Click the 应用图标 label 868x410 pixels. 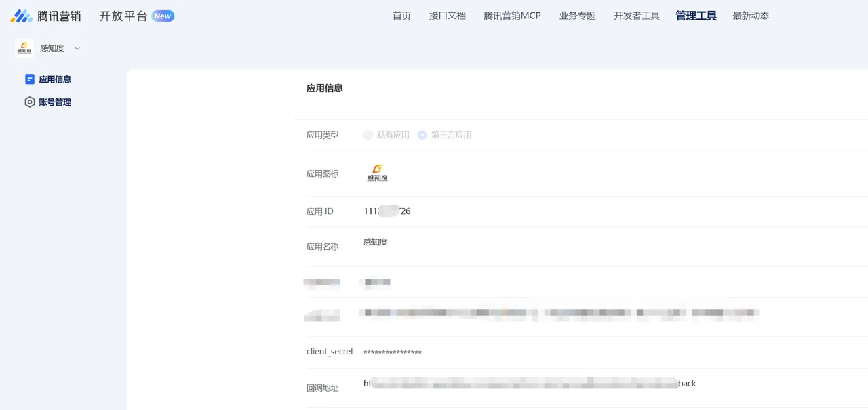click(x=323, y=174)
